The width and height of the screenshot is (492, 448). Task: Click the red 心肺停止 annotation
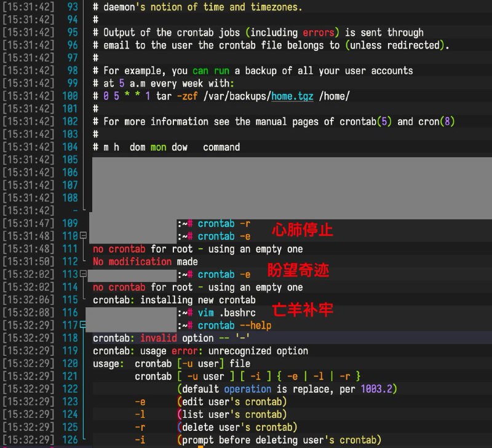pyautogui.click(x=303, y=231)
